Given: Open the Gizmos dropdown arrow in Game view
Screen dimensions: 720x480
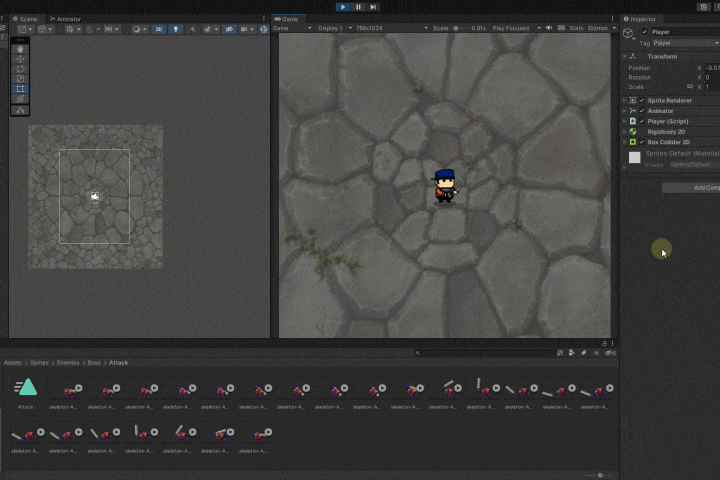Looking at the screenshot, I should 614,28.
